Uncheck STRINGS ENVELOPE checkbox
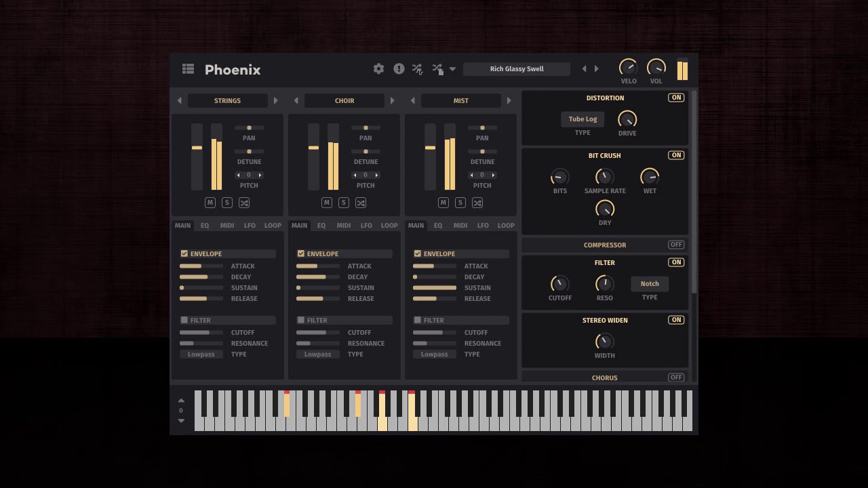 (184, 253)
